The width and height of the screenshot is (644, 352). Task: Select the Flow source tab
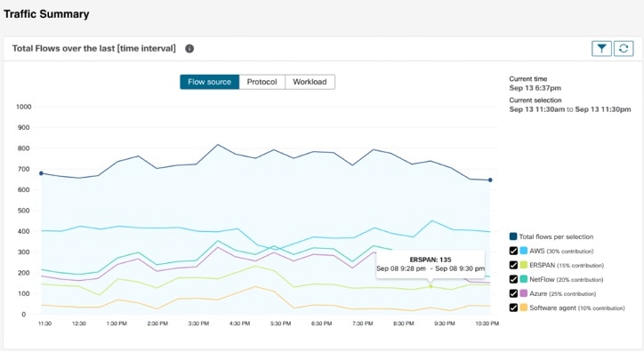coord(209,82)
